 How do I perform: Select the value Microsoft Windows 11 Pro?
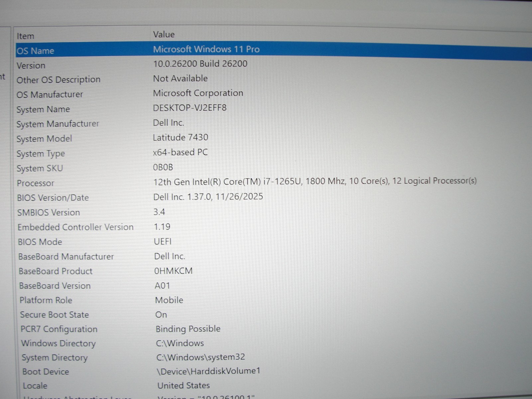(206, 49)
